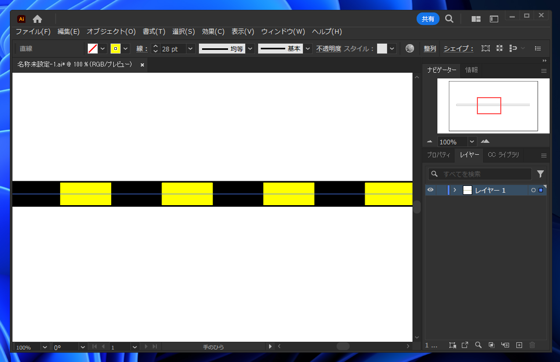The width and height of the screenshot is (560, 362).
Task: Click the yellow stroke color swatch
Action: [x=115, y=49]
